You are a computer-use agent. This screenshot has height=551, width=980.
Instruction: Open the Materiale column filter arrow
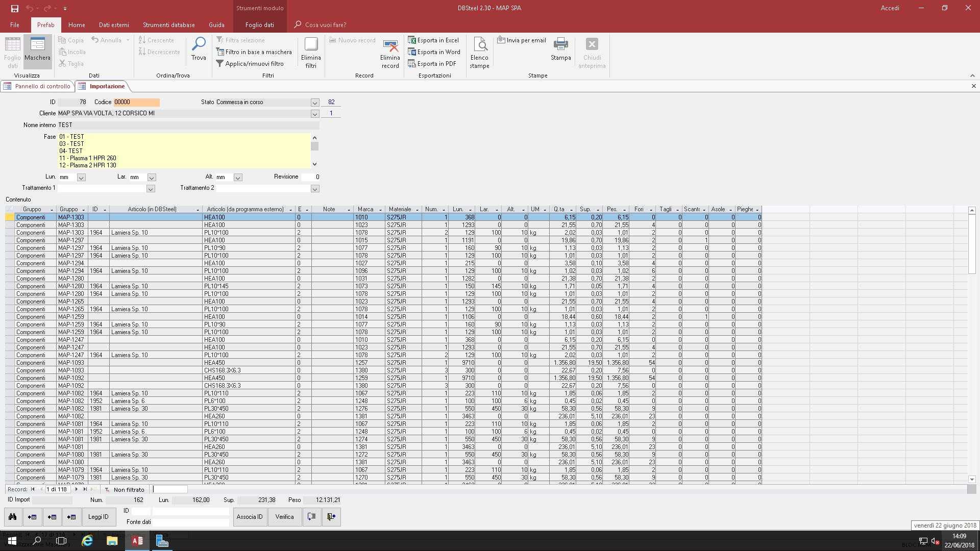tap(417, 210)
